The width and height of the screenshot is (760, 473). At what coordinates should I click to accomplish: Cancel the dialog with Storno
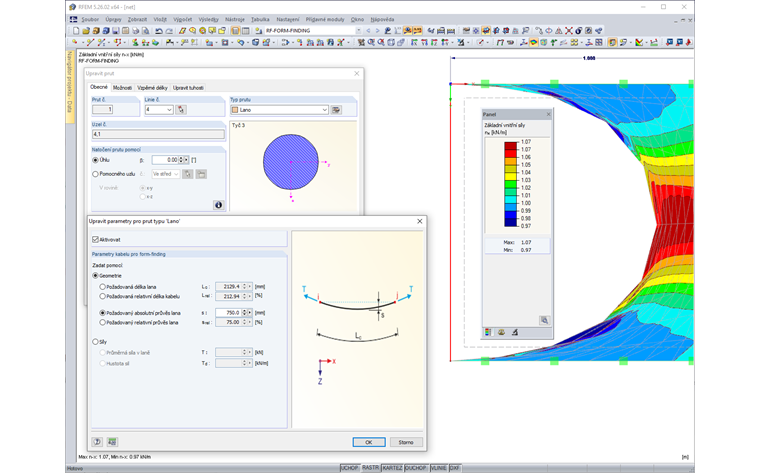pos(406,442)
